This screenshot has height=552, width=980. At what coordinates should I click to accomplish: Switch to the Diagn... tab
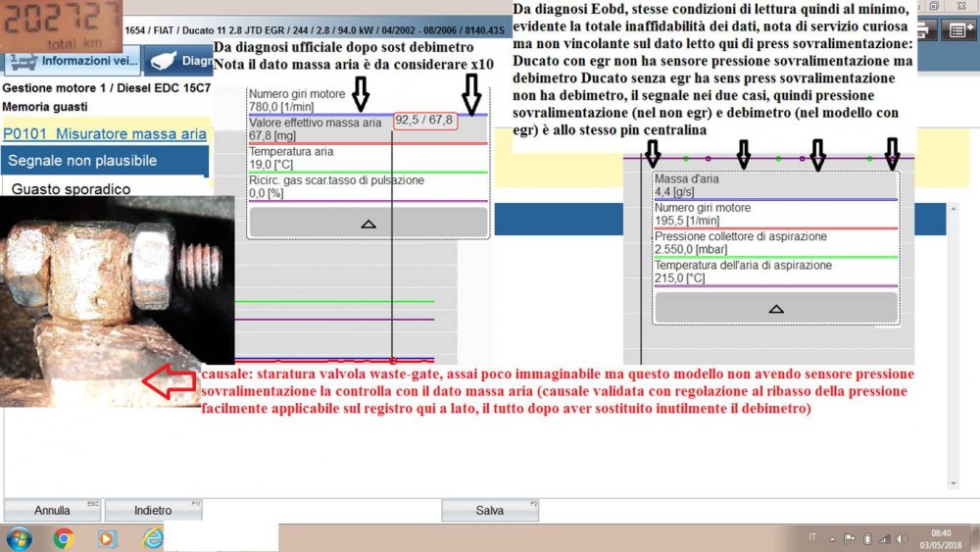pos(179,61)
